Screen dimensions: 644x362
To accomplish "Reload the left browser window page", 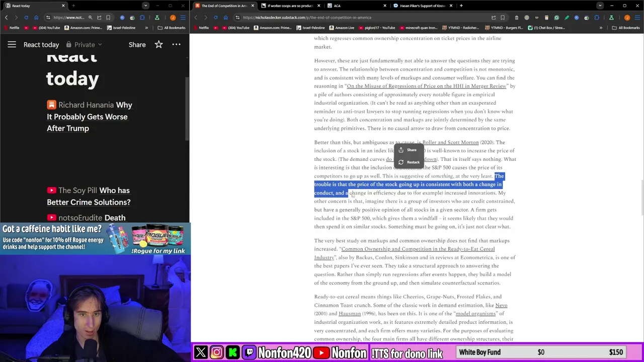I will pyautogui.click(x=26, y=18).
